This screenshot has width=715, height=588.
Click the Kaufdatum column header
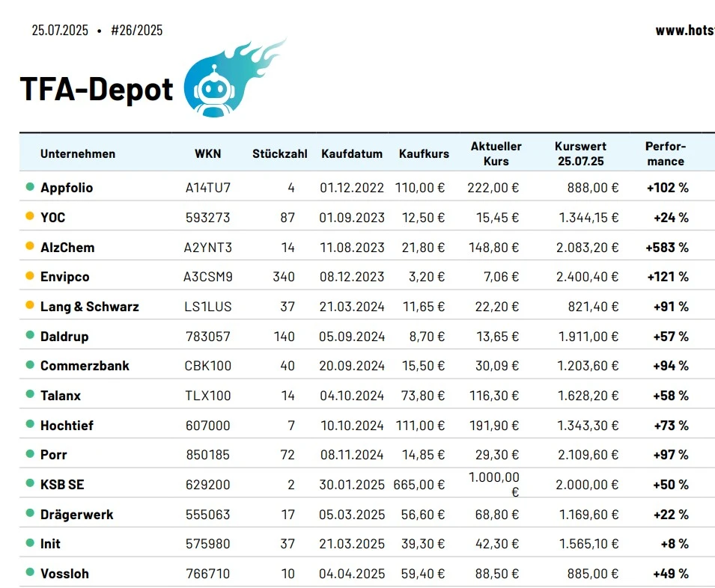(352, 153)
